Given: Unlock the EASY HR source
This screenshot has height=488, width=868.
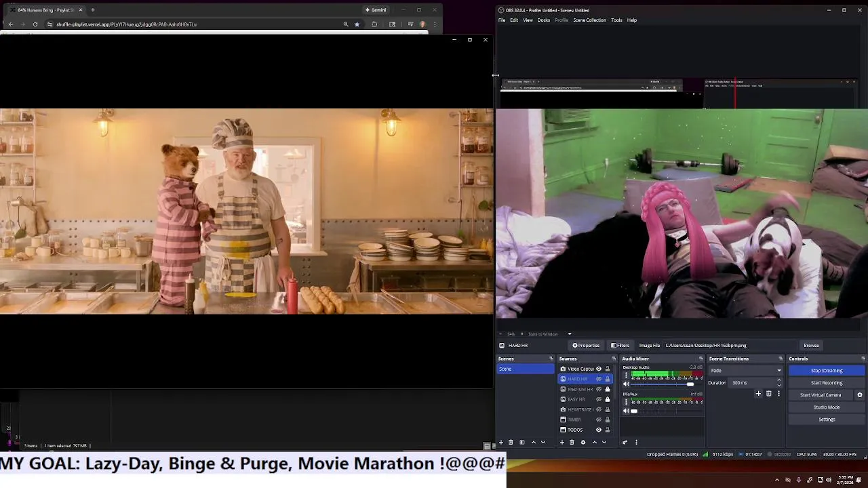Looking at the screenshot, I should pos(608,399).
